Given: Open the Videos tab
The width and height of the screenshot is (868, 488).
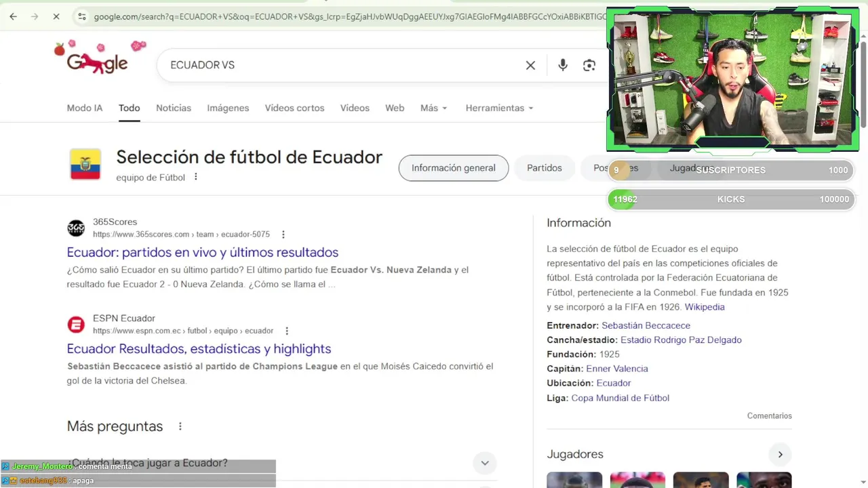Looking at the screenshot, I should 355,108.
